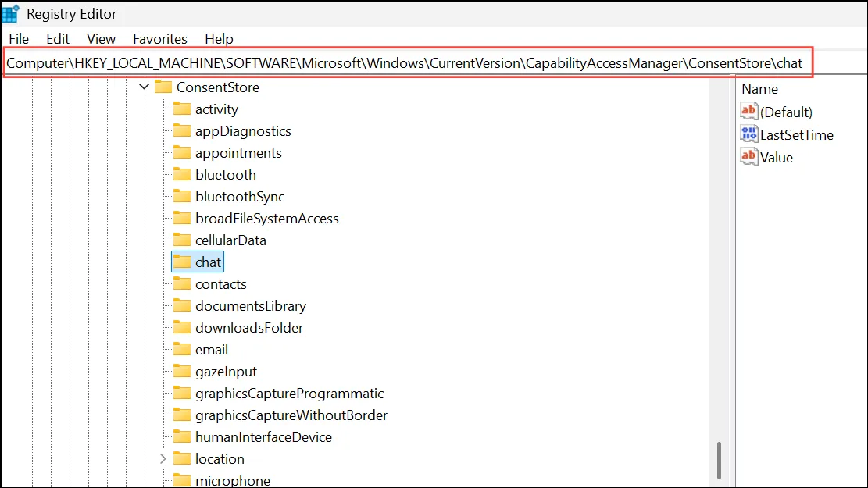The width and height of the screenshot is (868, 488).
Task: Select the contacts key
Action: [x=221, y=284]
